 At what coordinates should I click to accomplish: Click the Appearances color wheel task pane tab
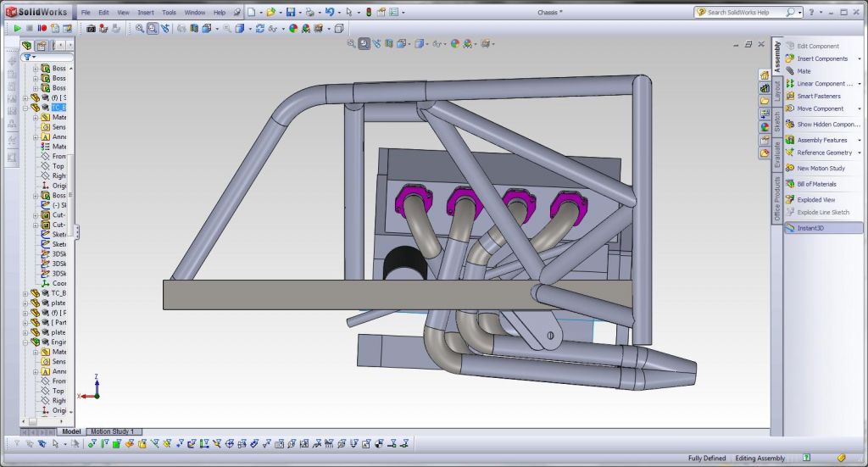765,127
